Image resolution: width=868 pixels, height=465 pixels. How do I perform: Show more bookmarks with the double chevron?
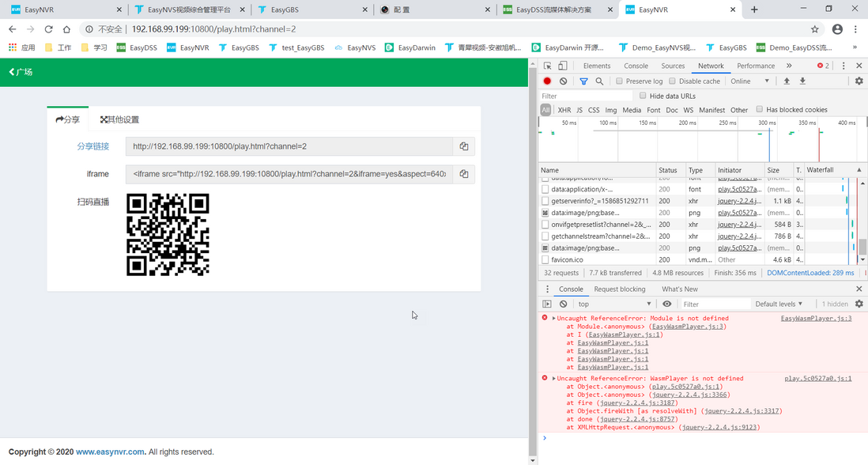click(855, 47)
